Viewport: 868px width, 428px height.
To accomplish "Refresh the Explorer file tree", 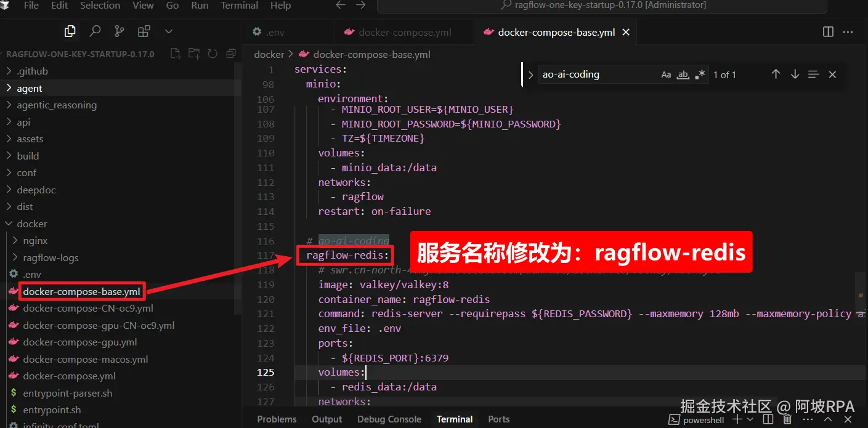I will (213, 54).
